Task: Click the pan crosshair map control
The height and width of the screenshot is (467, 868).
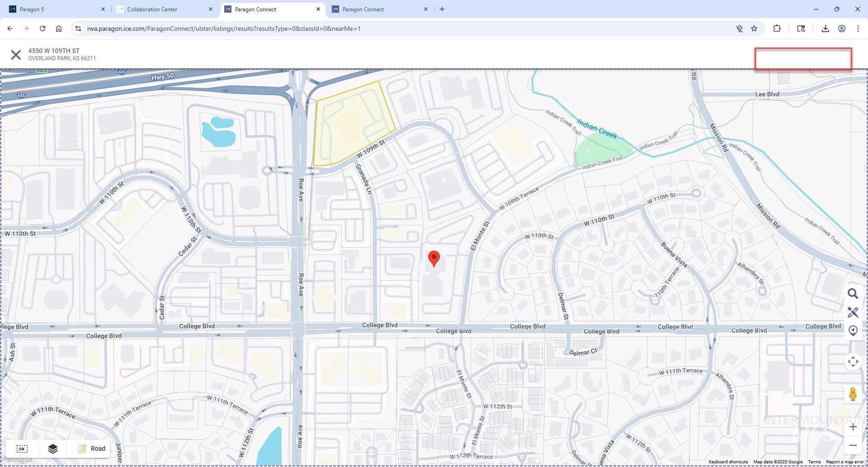Action: (x=853, y=362)
